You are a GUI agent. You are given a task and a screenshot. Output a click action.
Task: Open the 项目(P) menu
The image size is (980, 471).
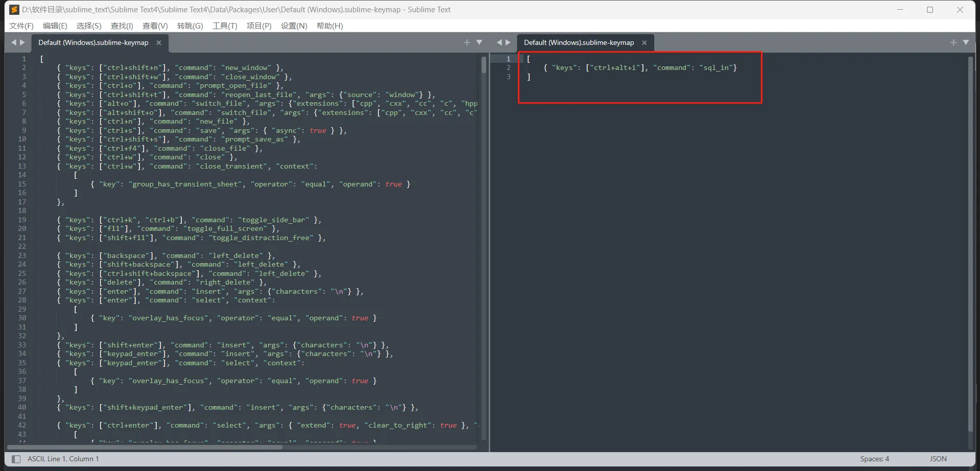pyautogui.click(x=259, y=26)
